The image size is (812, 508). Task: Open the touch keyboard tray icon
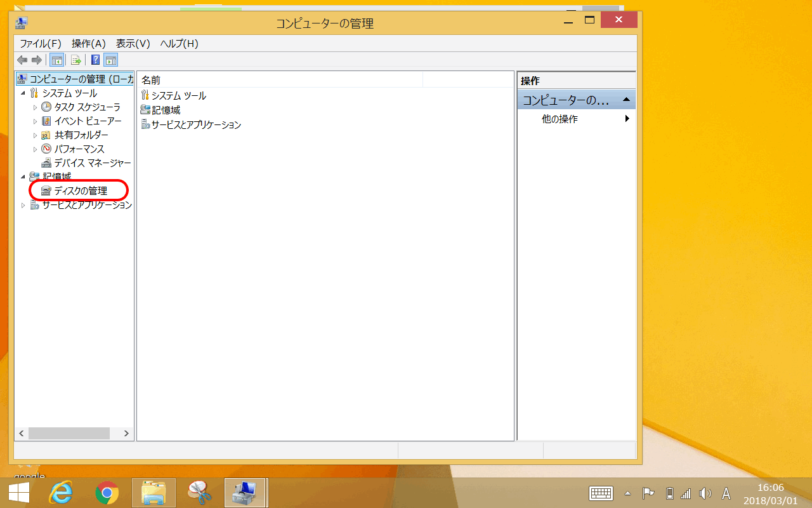[x=601, y=493]
